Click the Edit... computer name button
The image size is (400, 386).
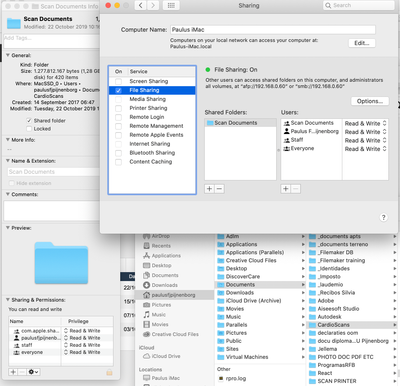(362, 43)
